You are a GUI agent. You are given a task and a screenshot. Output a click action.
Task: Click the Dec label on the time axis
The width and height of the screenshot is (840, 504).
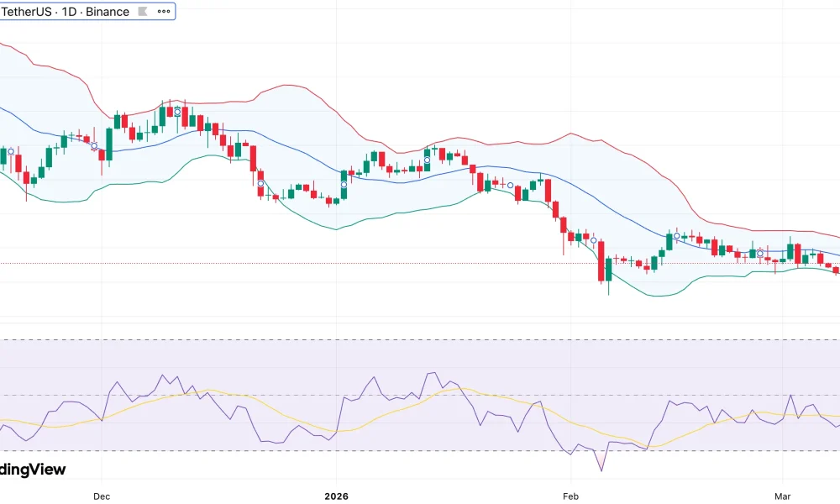(x=101, y=496)
